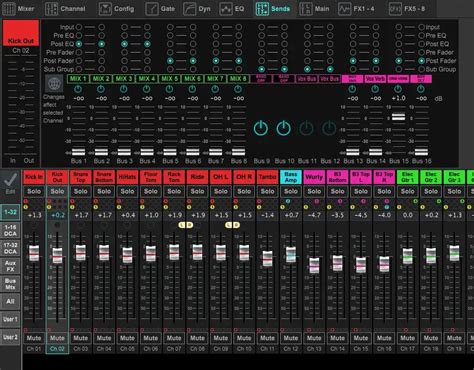Image resolution: width=474 pixels, height=370 pixels.
Task: Click the Kick Out channel header tile
Action: 21,33
